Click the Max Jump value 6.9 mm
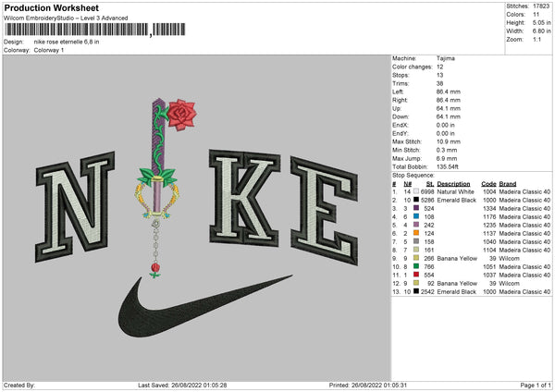555x392 pixels. point(447,158)
